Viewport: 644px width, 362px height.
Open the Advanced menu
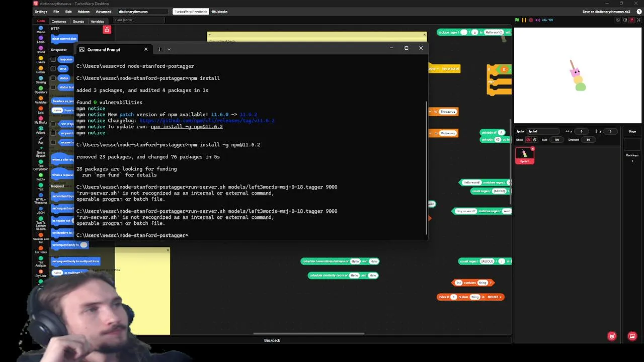[x=104, y=12]
